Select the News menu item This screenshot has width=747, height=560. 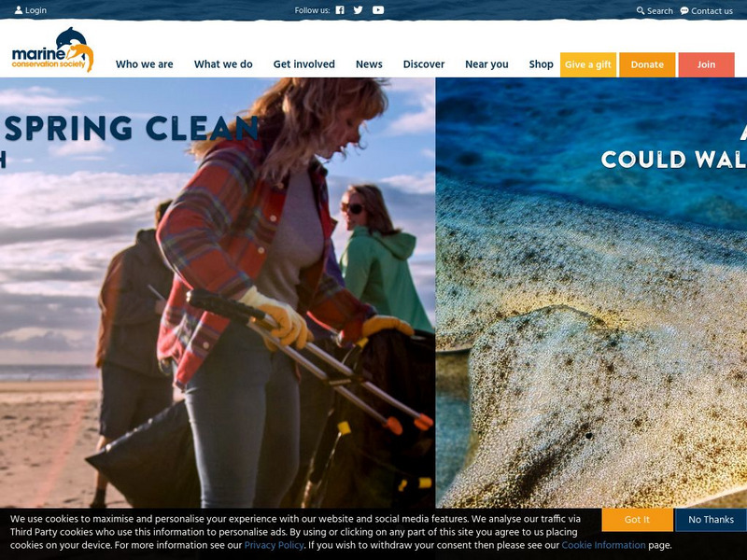(369, 64)
